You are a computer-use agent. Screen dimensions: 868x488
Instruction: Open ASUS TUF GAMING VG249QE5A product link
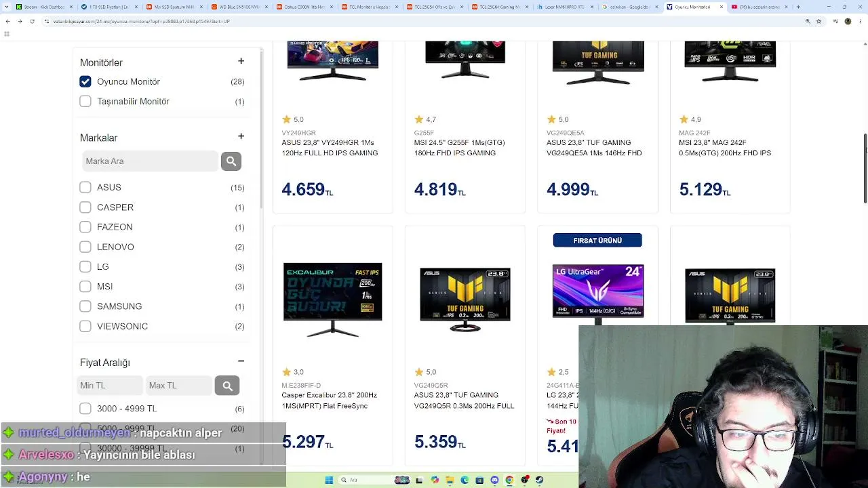click(594, 148)
